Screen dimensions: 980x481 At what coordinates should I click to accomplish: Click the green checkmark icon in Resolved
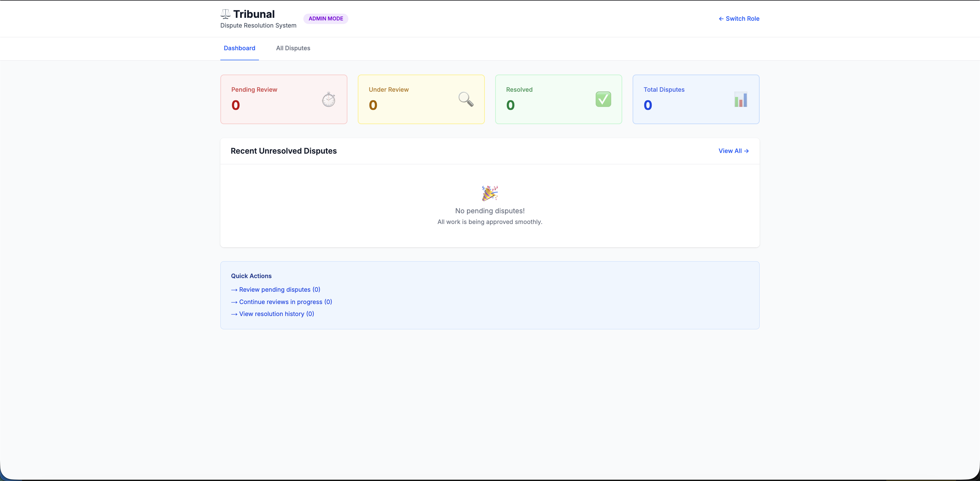coord(603,99)
